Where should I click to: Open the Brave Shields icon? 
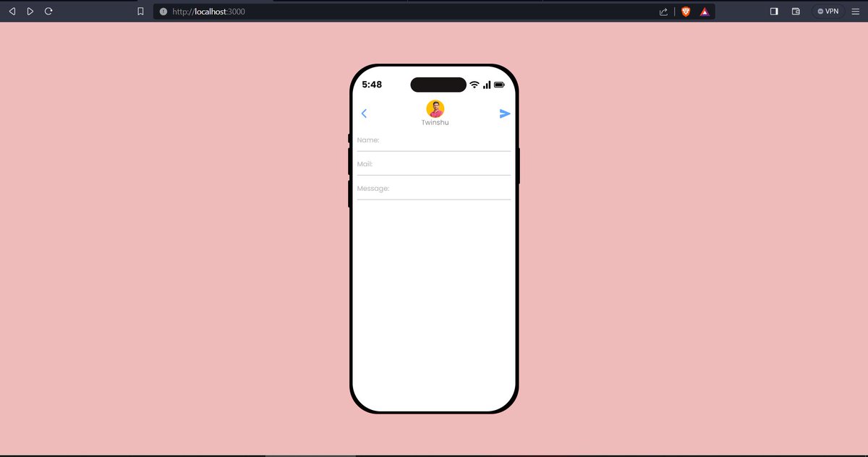(685, 11)
